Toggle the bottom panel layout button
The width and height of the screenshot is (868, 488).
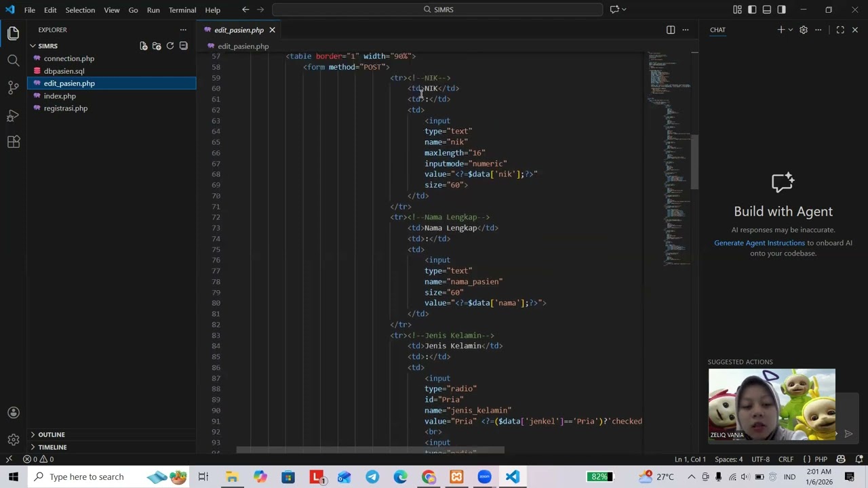[767, 9]
